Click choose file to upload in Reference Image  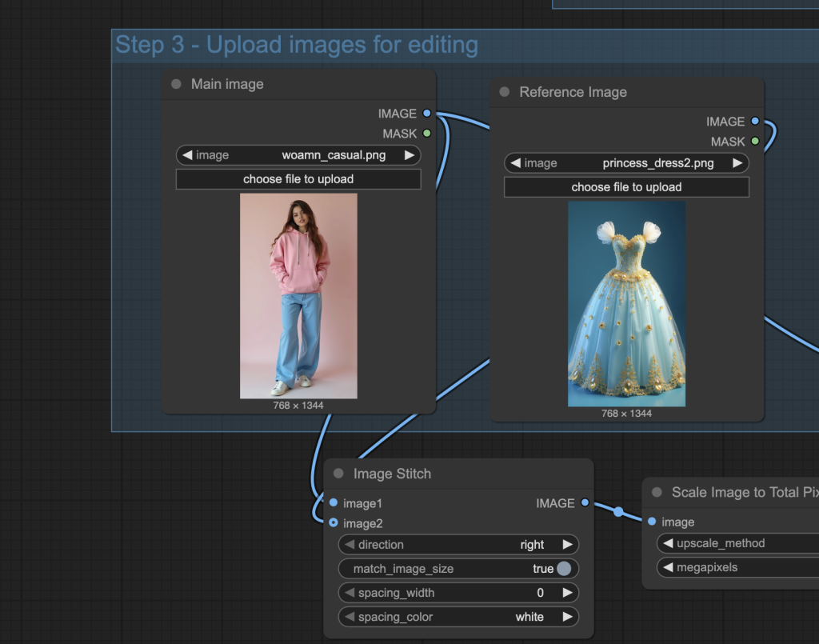(626, 187)
